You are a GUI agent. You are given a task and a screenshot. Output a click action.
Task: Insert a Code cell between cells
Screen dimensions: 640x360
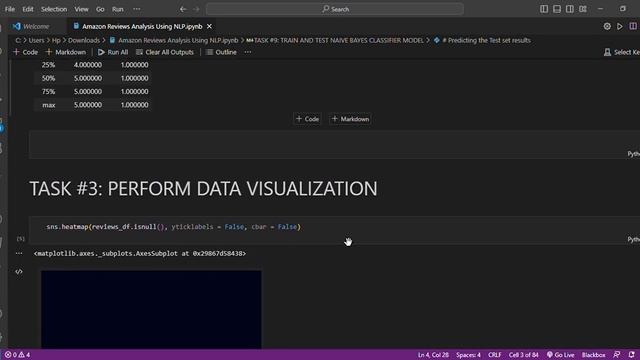coord(307,119)
